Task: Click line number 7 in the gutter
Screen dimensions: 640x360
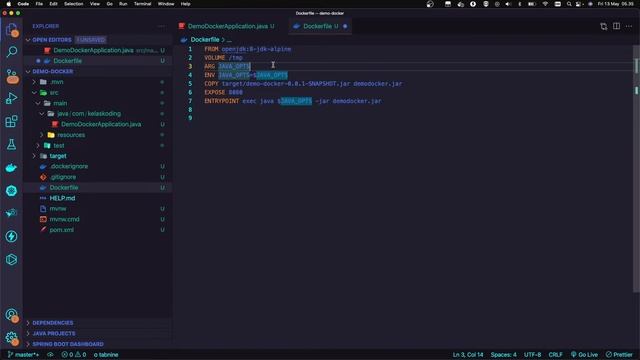Action: coord(190,101)
